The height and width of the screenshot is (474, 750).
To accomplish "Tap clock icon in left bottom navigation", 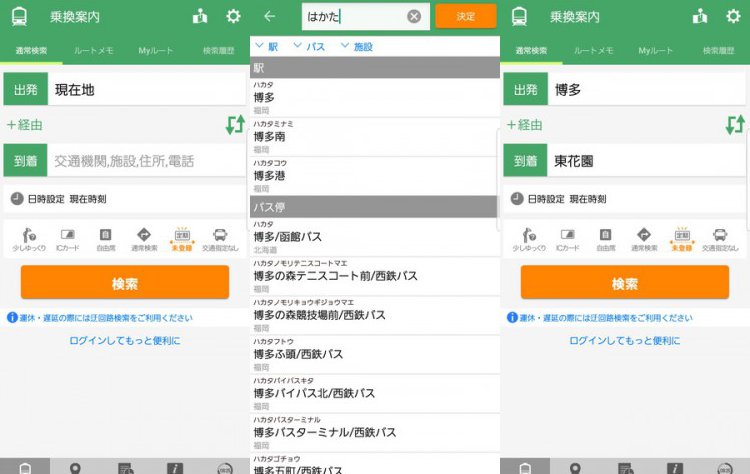I will (225, 468).
